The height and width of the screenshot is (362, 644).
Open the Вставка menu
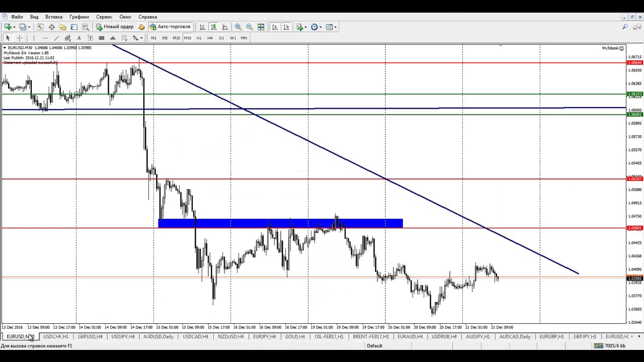coord(54,17)
